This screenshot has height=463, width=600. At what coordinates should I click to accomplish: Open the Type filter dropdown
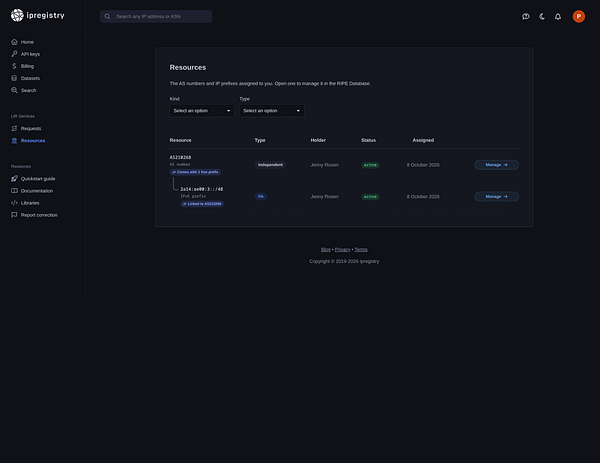point(272,111)
